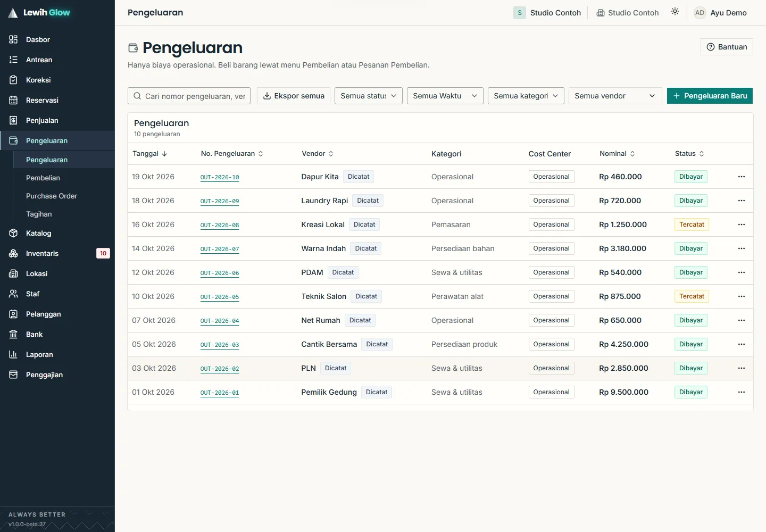Open the Bantuan help button
Viewport: 766px width, 532px height.
(727, 47)
